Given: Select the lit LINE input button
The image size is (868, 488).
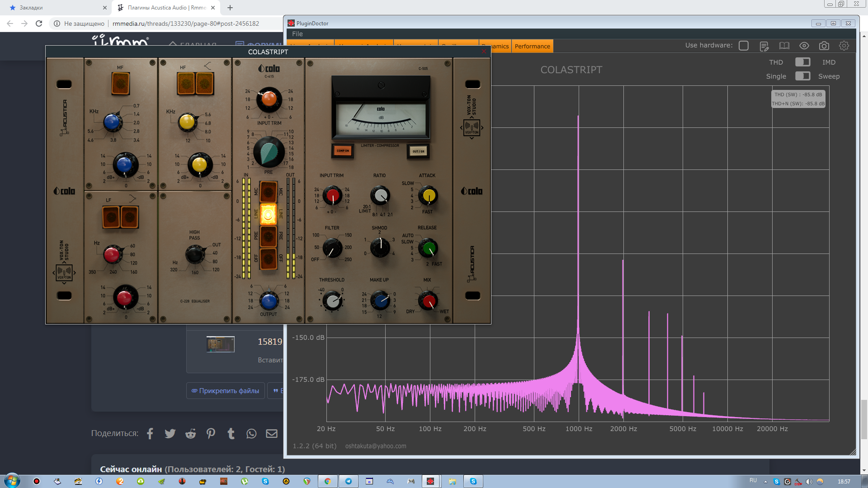Looking at the screenshot, I should point(268,214).
